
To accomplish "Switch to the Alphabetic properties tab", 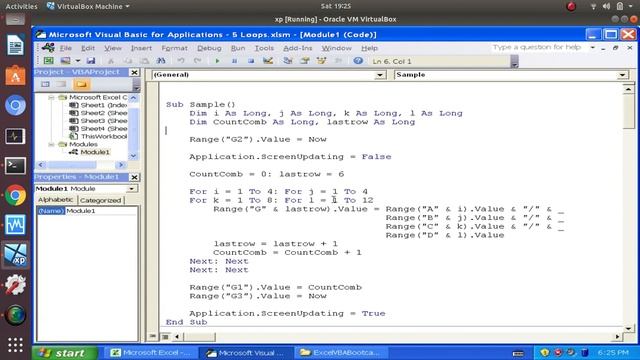I will tap(56, 200).
